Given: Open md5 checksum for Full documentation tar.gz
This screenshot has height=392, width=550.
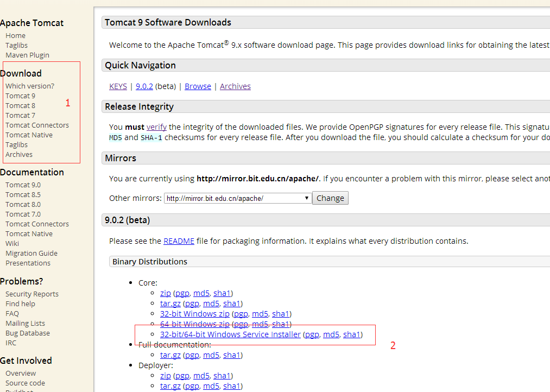Looking at the screenshot, I should click(x=211, y=355).
